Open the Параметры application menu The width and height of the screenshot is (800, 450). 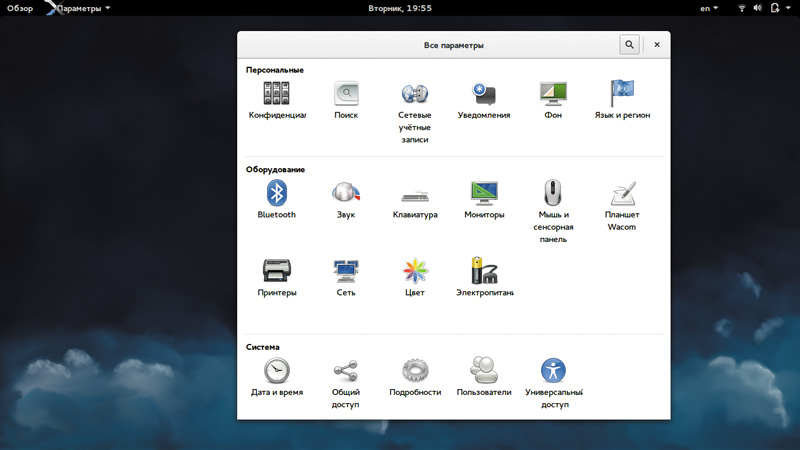79,8
